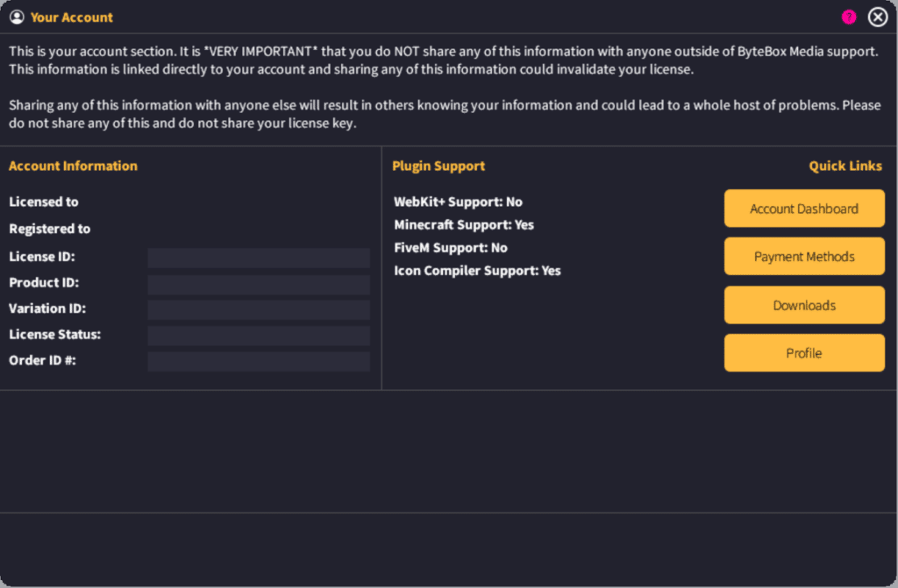Open the pink help icon

[848, 16]
